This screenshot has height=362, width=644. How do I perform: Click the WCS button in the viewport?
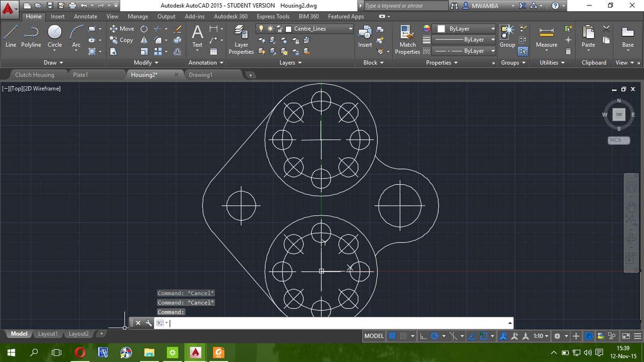[618, 140]
